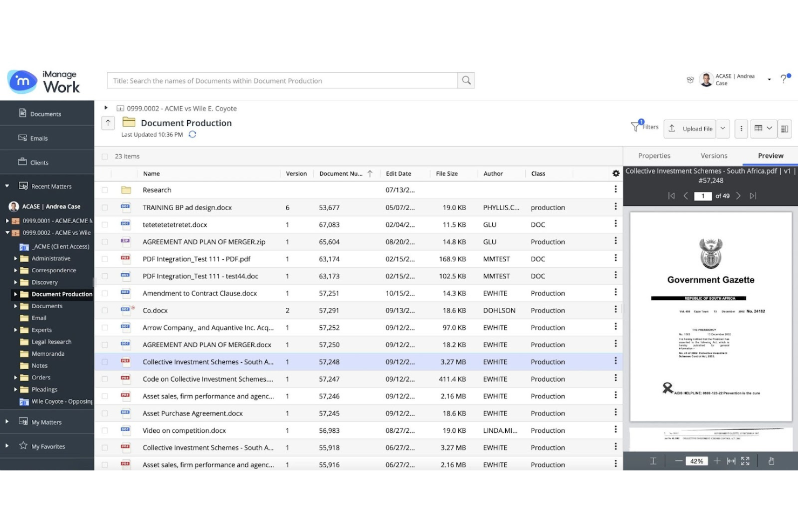This screenshot has width=798, height=532.
Task: Open the Properties tab
Action: 654,155
